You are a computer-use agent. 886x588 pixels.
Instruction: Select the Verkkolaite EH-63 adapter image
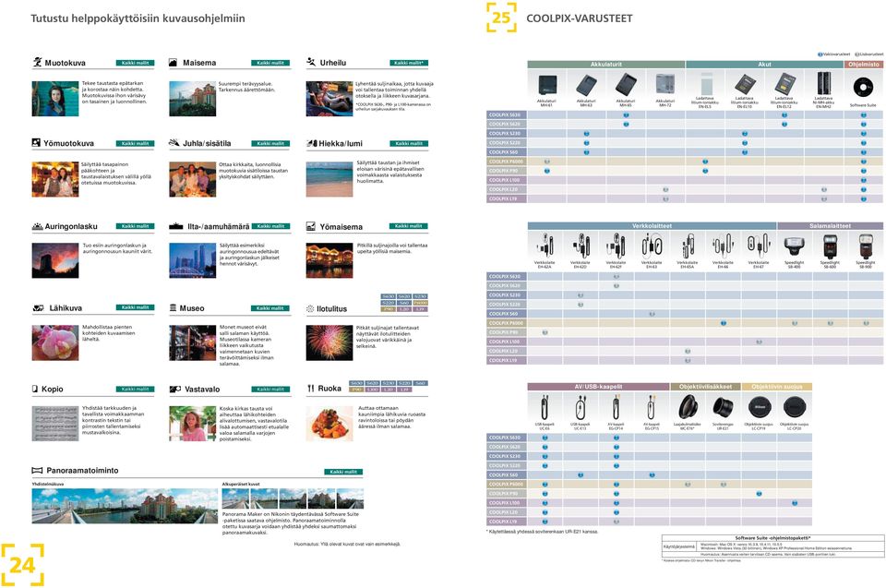pyautogui.click(x=652, y=246)
